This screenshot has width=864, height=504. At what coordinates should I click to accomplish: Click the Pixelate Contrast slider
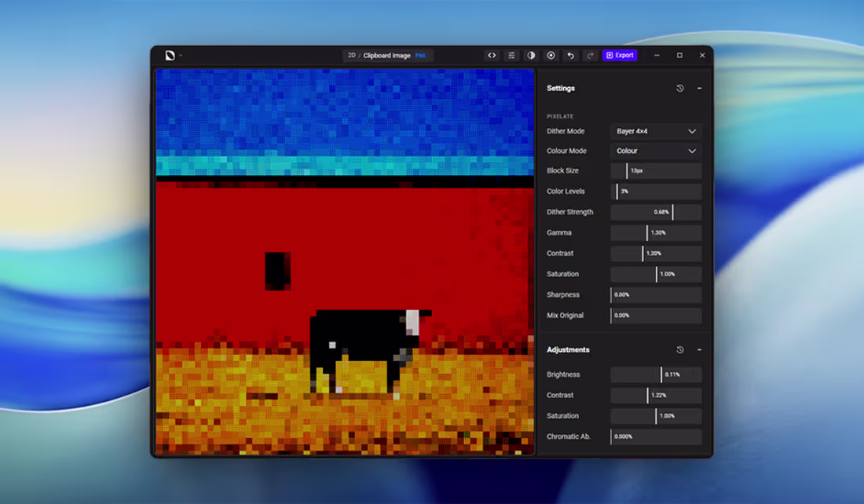pos(657,254)
